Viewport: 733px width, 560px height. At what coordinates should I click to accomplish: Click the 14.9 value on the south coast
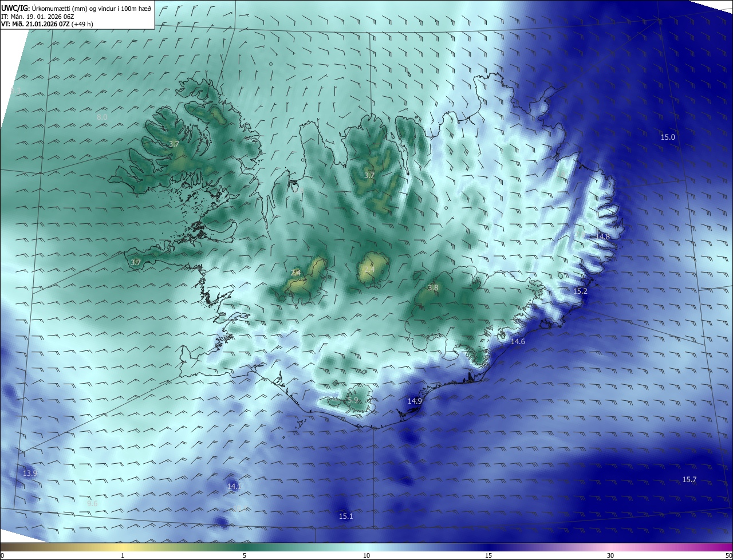coord(415,401)
